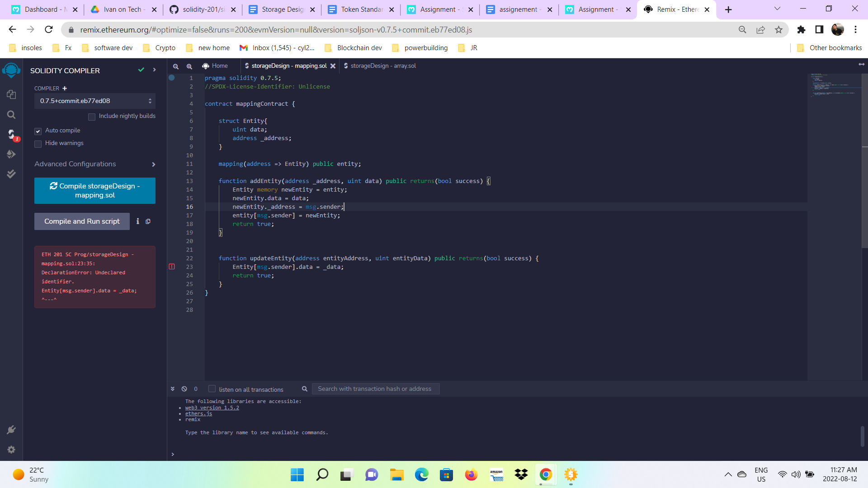Open File Explorer from taskbar
Viewport: 868px width, 488px height.
pos(396,474)
